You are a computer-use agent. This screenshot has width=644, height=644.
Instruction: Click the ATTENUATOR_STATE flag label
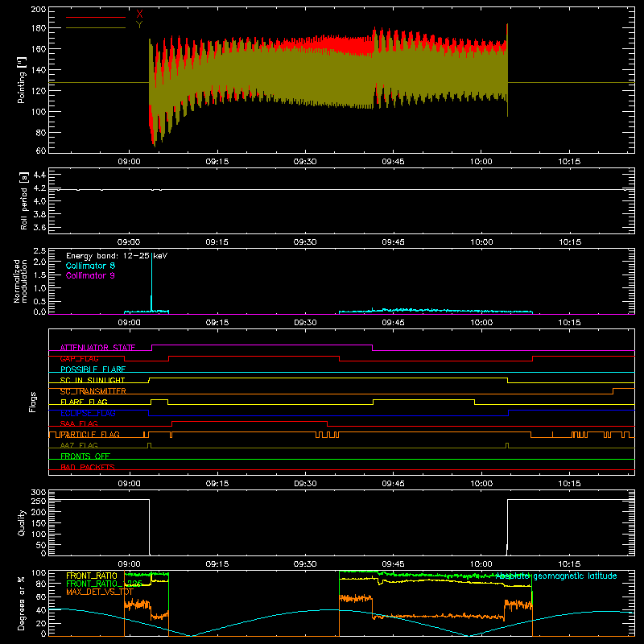(x=97, y=348)
